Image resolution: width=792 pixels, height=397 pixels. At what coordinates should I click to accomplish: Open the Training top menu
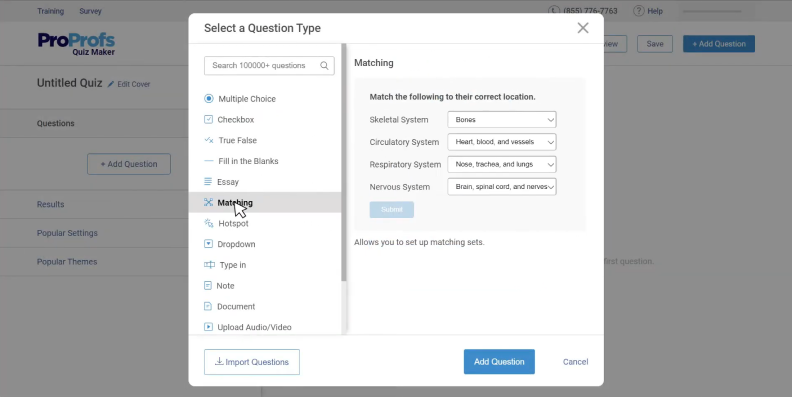click(x=51, y=11)
